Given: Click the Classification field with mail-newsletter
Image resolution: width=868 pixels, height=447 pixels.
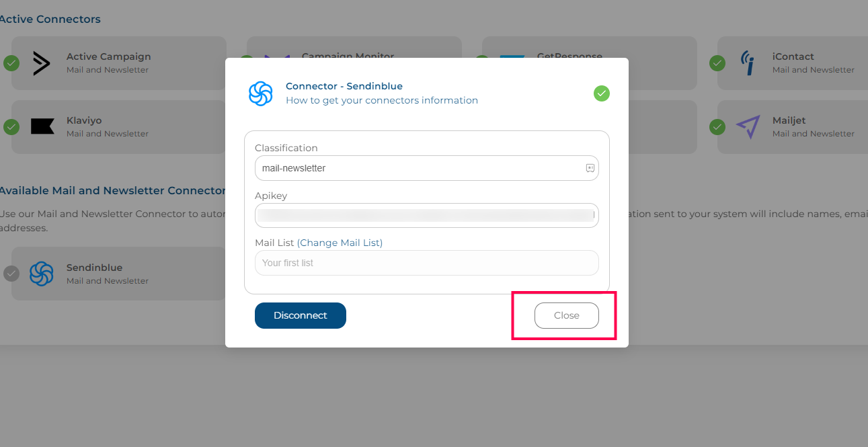Looking at the screenshot, I should click(427, 168).
